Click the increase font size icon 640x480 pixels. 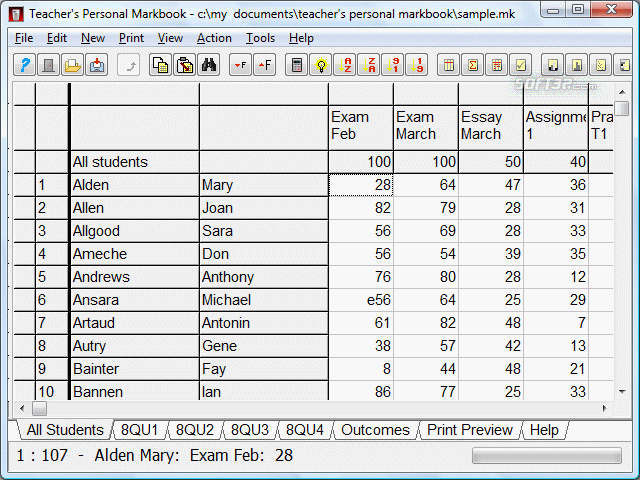[264, 65]
